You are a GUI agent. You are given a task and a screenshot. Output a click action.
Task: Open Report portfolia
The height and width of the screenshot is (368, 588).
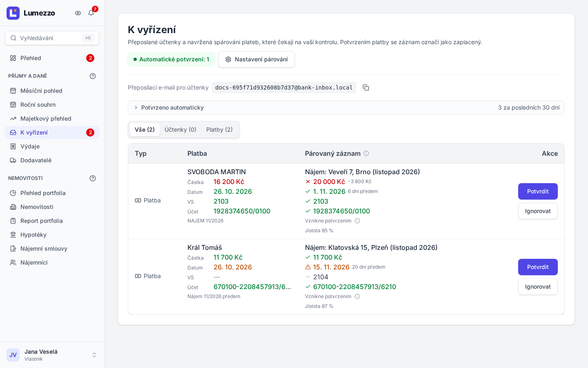pos(52,221)
